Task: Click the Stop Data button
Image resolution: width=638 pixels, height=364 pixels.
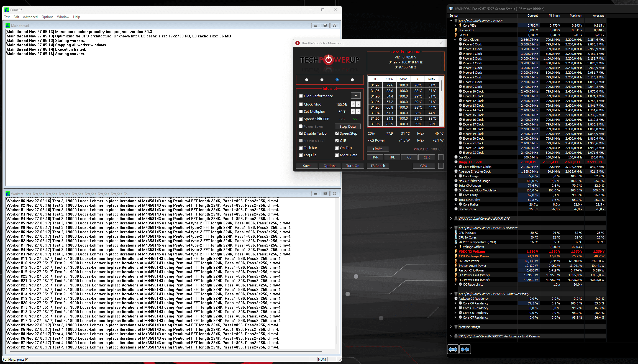Action: coord(348,126)
